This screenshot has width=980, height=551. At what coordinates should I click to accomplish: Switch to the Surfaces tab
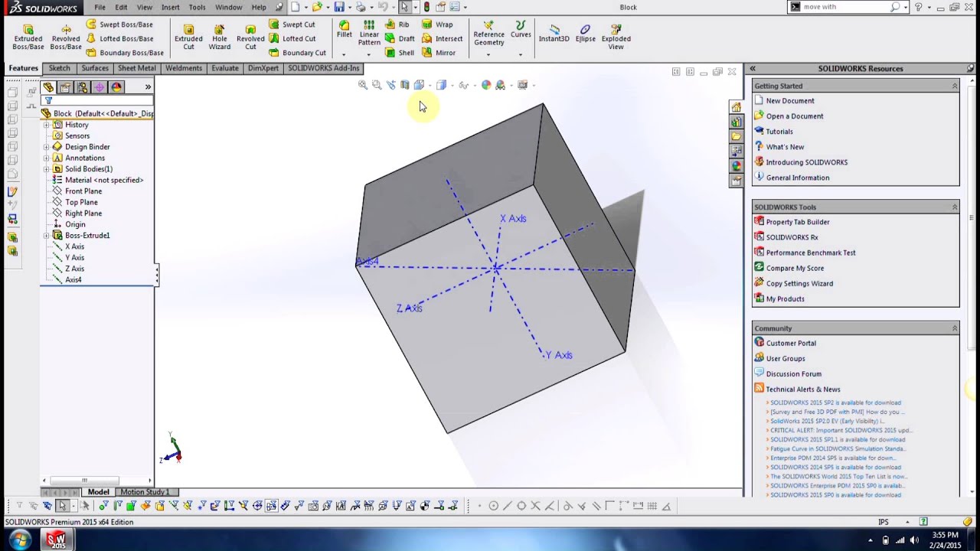click(95, 68)
